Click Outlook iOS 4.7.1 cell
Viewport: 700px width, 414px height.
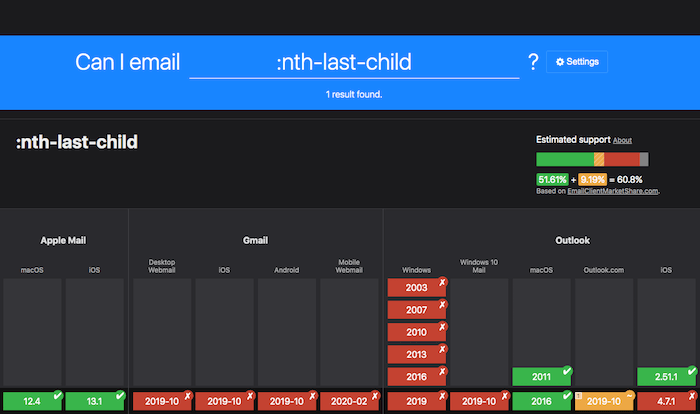(667, 401)
